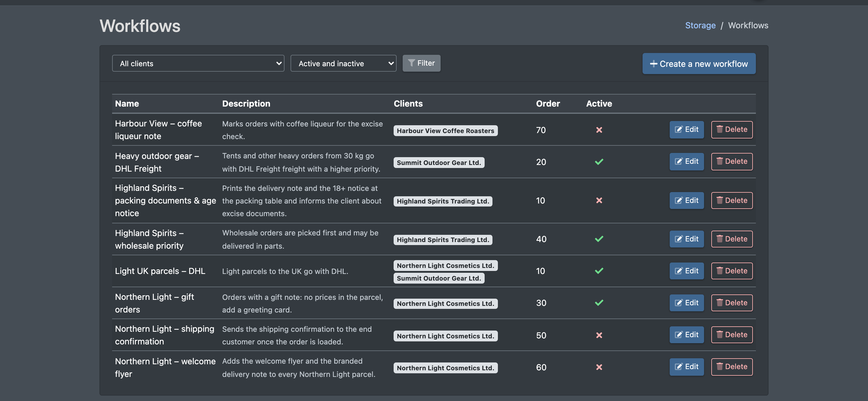Edit the Harbour View coffee liqueur note workflow
The image size is (868, 401).
(686, 130)
